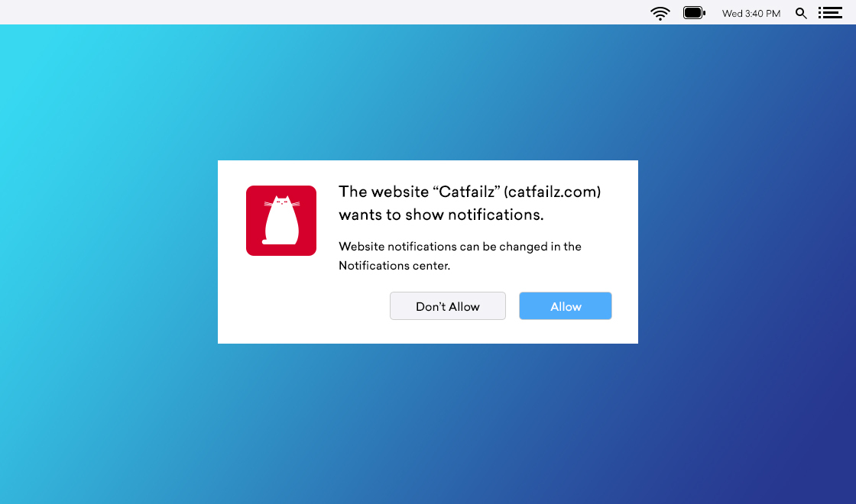Screen dimensions: 856x504
Task: Click "wants to show notifications" headline
Action: (441, 215)
